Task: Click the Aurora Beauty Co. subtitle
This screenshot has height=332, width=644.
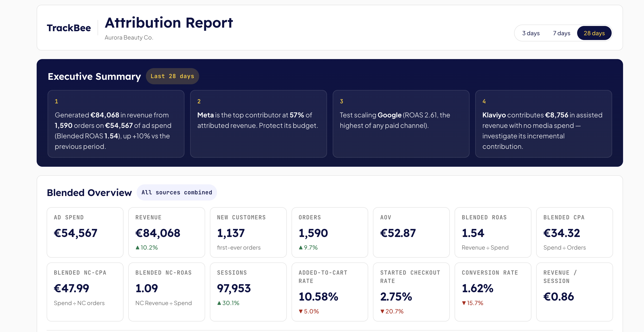Action: point(129,38)
